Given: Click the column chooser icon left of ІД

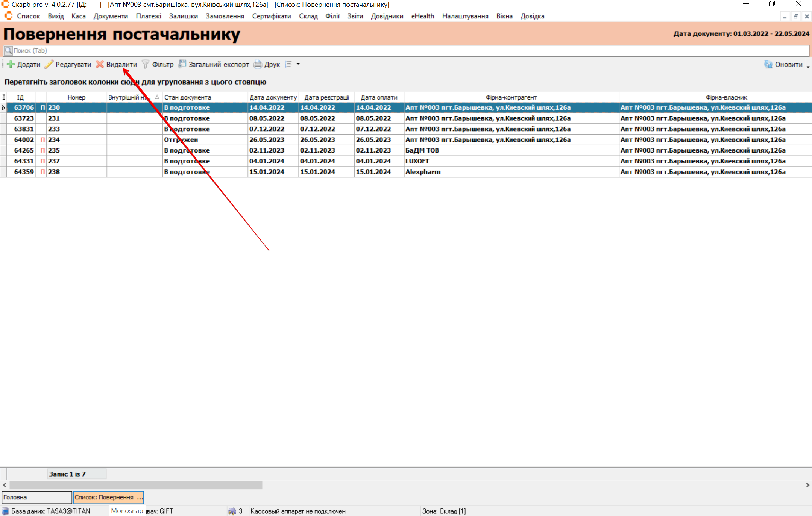Looking at the screenshot, I should [x=3, y=97].
